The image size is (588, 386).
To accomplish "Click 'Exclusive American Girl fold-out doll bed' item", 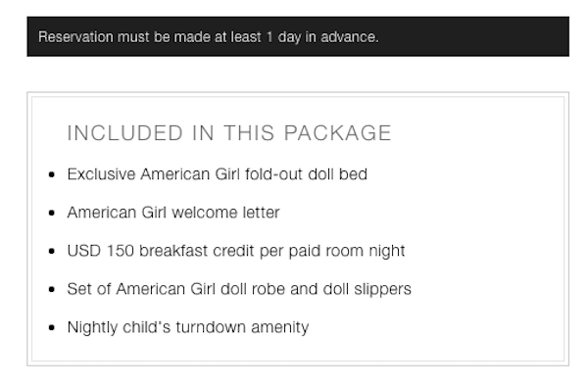I will (218, 174).
